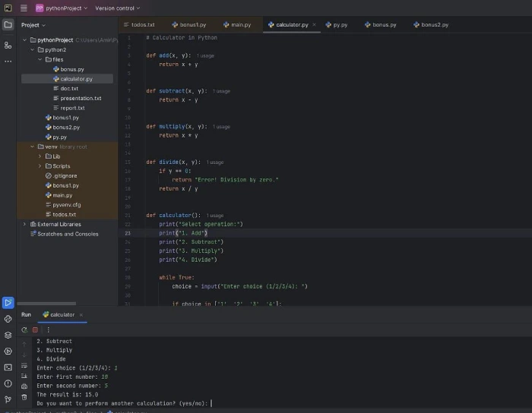This screenshot has width=532, height=413.
Task: Collapse the venv folder
Action: (32, 147)
